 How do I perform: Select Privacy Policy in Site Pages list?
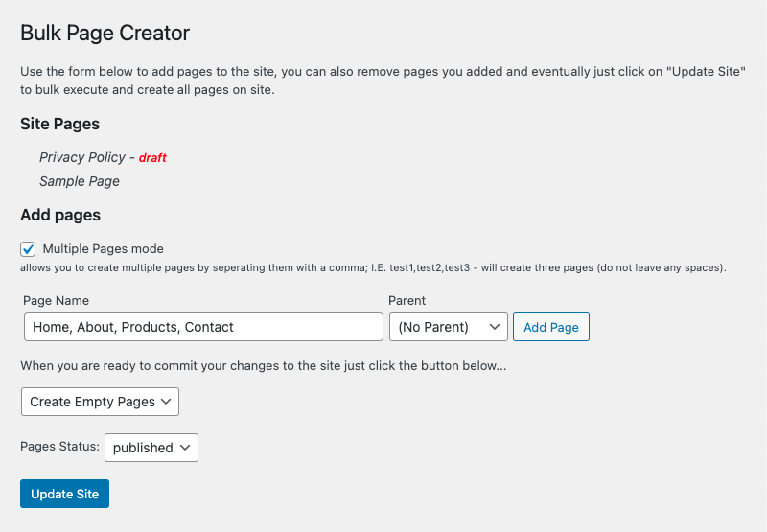pos(82,157)
